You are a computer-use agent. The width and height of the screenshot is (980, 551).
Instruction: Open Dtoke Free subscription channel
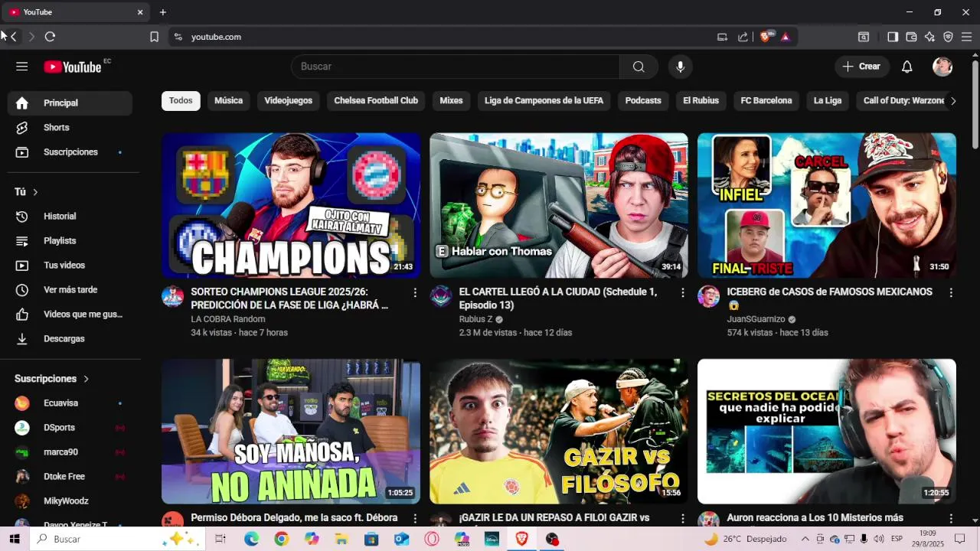point(70,477)
